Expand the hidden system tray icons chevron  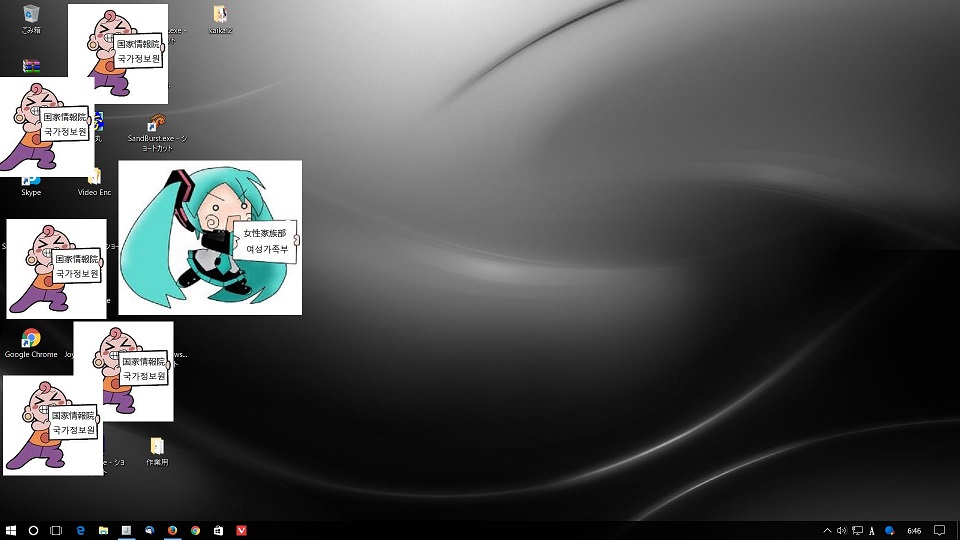point(827,530)
